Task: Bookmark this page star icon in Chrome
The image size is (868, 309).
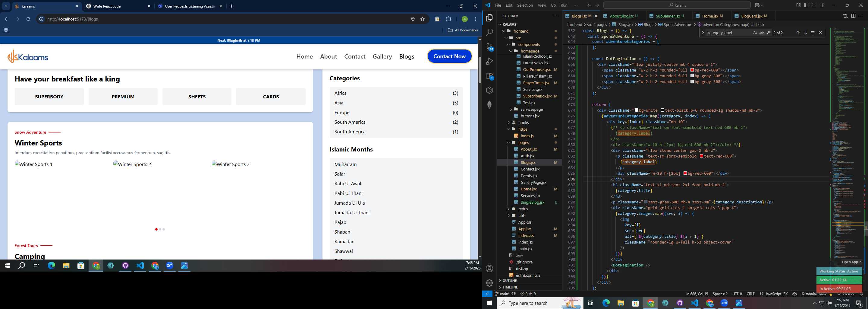Action: pyautogui.click(x=423, y=19)
